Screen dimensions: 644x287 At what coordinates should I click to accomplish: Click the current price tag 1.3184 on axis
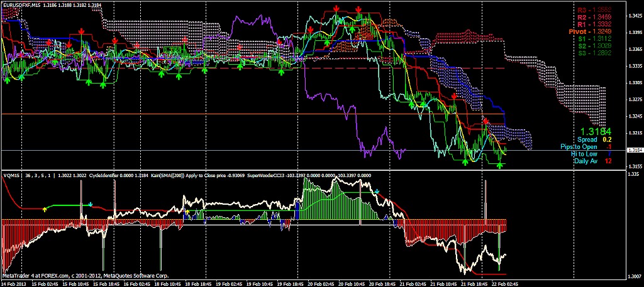coord(635,151)
